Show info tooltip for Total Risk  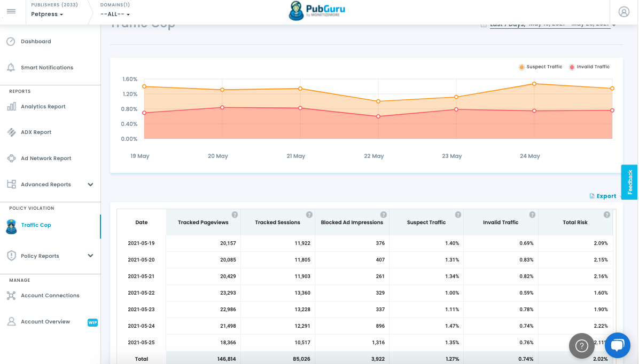pos(607,215)
